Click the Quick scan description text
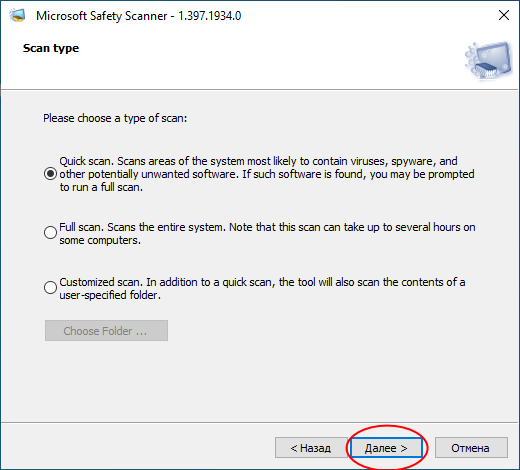Viewport: 520px width, 470px height. pyautogui.click(x=267, y=174)
